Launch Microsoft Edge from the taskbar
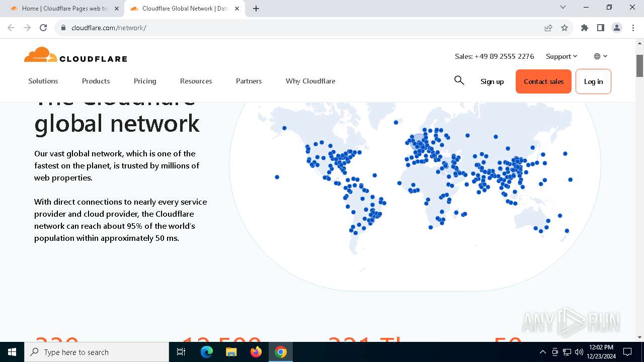The width and height of the screenshot is (644, 362). (x=207, y=352)
